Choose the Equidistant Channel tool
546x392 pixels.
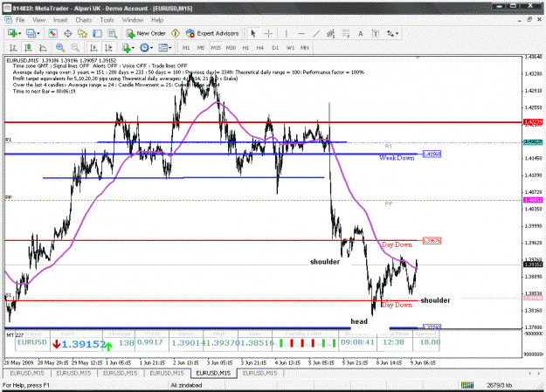tap(331, 33)
